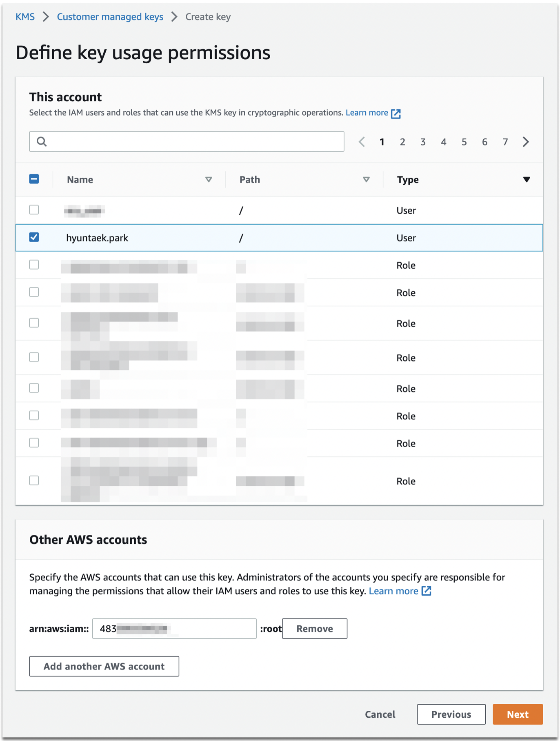
Task: Click Add another AWS account
Action: click(x=104, y=666)
